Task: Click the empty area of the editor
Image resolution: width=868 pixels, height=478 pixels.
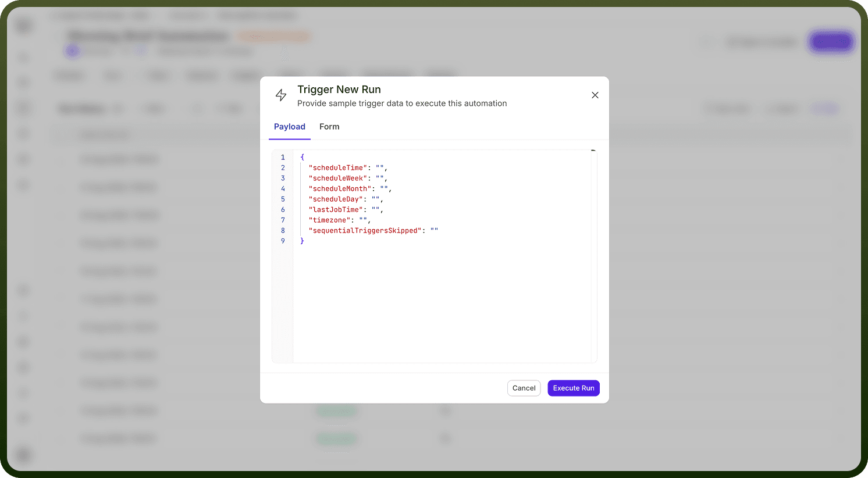Action: tap(442, 302)
